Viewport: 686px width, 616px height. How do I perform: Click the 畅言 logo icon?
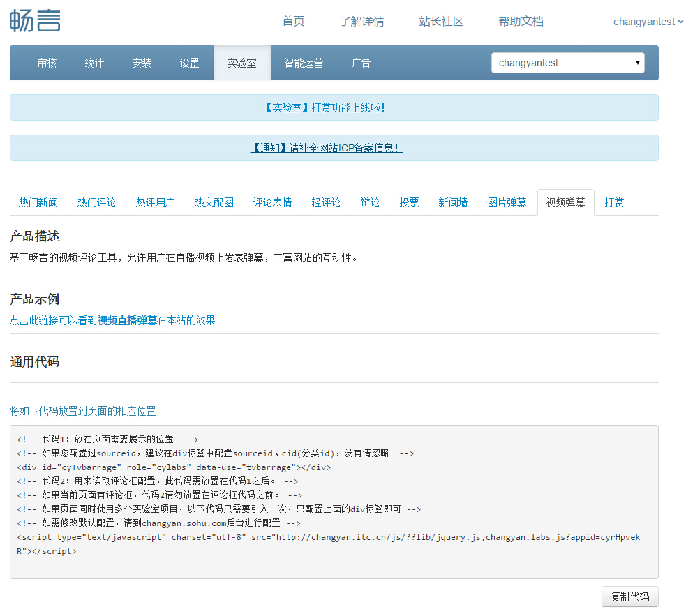(x=35, y=20)
